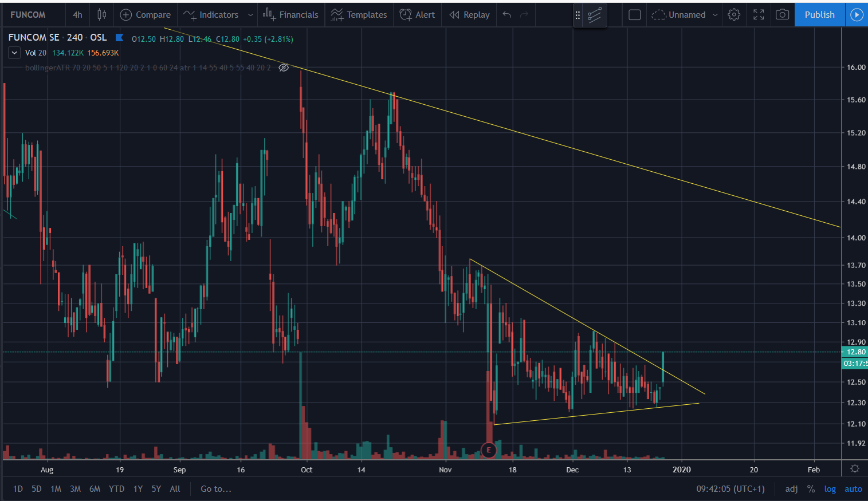Click the current price label 12.80
Screen dimensions: 868x501
coord(854,352)
